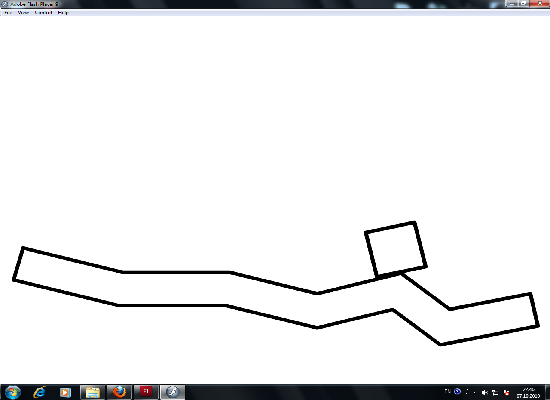
Task: Click the Show Desktop strip
Action: click(547, 392)
